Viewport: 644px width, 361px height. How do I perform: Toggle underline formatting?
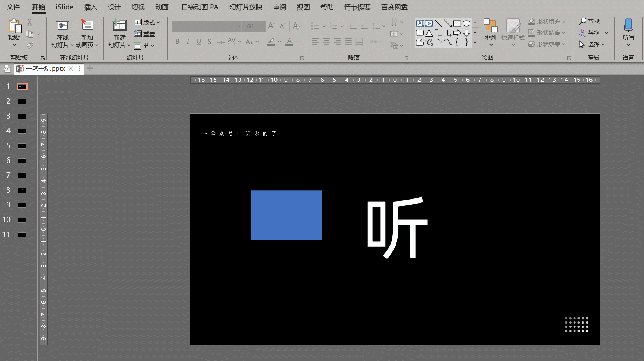(199, 42)
